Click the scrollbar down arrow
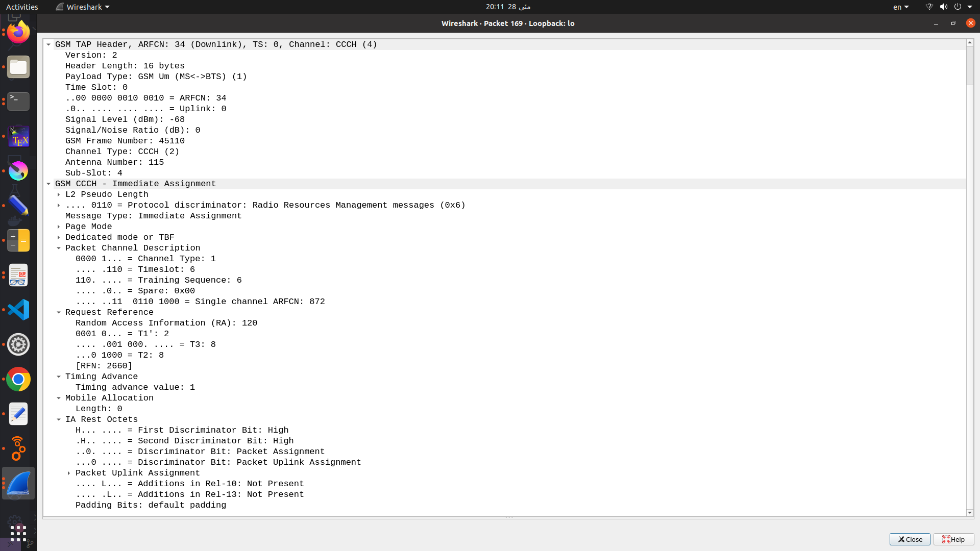980x551 pixels. pyautogui.click(x=970, y=513)
